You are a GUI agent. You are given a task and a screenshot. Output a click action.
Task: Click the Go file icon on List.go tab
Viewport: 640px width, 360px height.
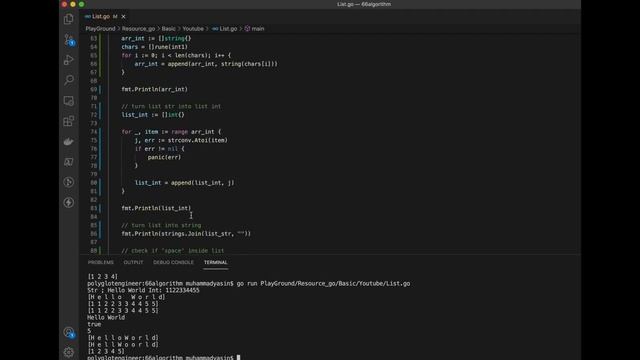[87, 16]
